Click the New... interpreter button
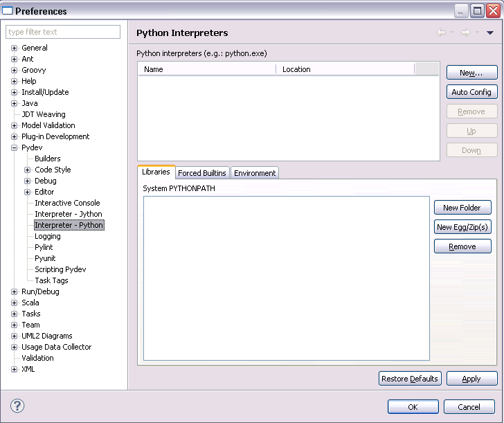 click(471, 73)
